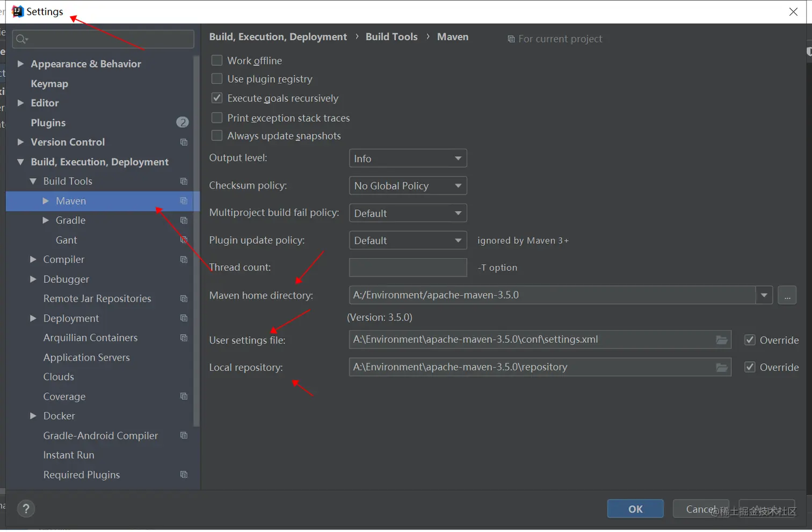Click the Build Tools breadcrumb

pos(392,37)
